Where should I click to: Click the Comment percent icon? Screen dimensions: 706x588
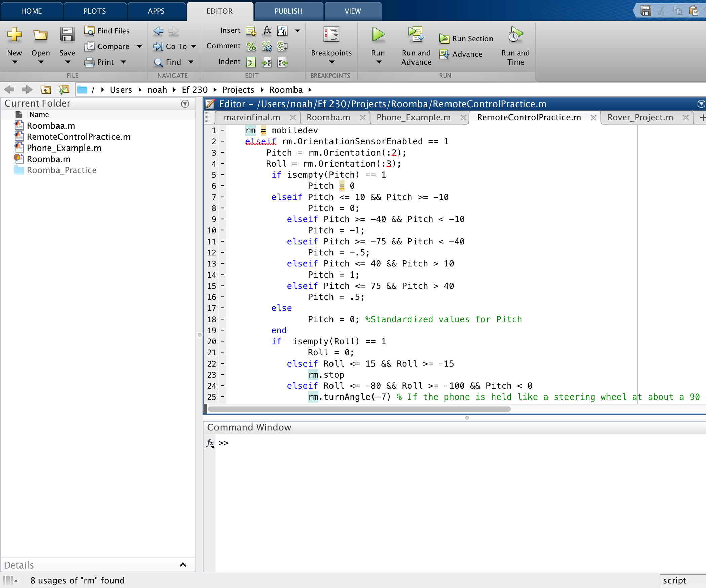(x=251, y=46)
